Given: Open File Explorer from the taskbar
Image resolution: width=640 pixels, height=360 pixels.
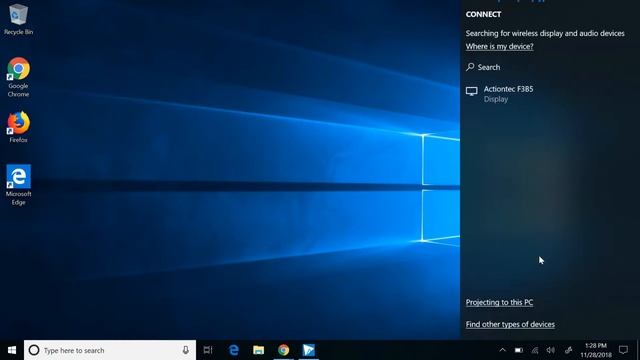Looking at the screenshot, I should click(258, 350).
